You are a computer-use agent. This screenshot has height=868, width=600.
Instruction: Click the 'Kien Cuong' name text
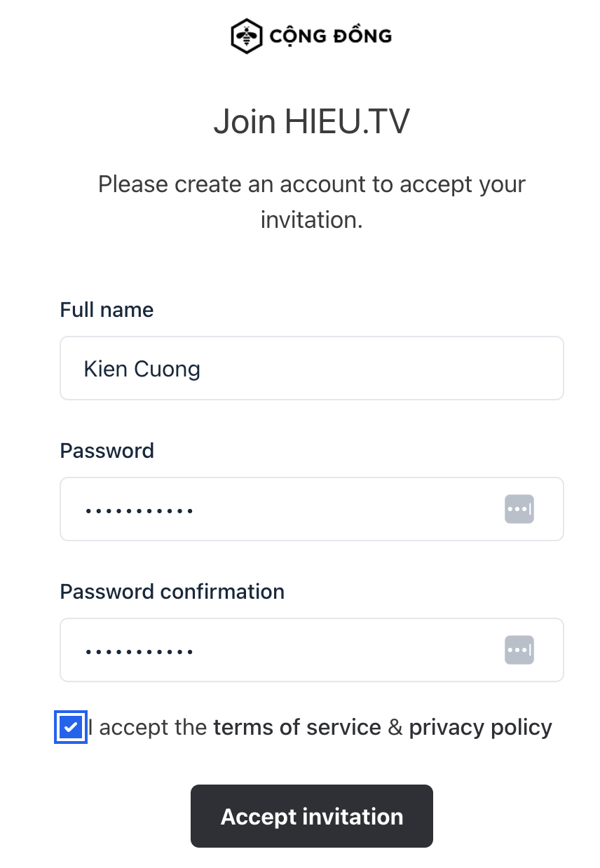(142, 369)
